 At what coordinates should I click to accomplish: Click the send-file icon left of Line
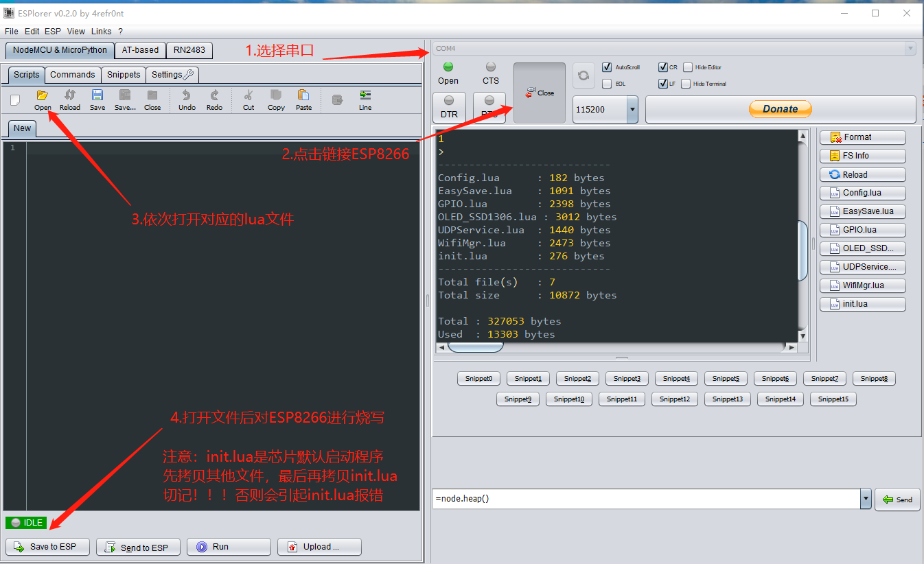(337, 100)
